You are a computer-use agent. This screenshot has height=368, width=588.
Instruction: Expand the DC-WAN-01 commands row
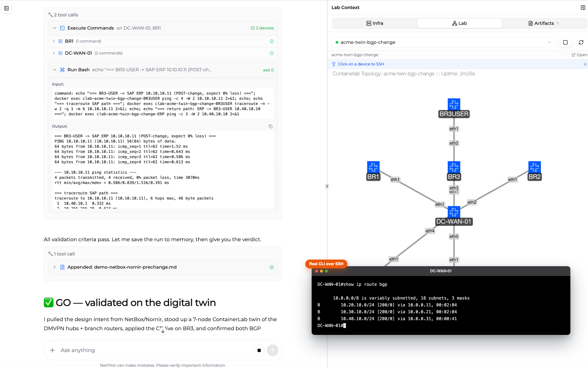pos(54,53)
